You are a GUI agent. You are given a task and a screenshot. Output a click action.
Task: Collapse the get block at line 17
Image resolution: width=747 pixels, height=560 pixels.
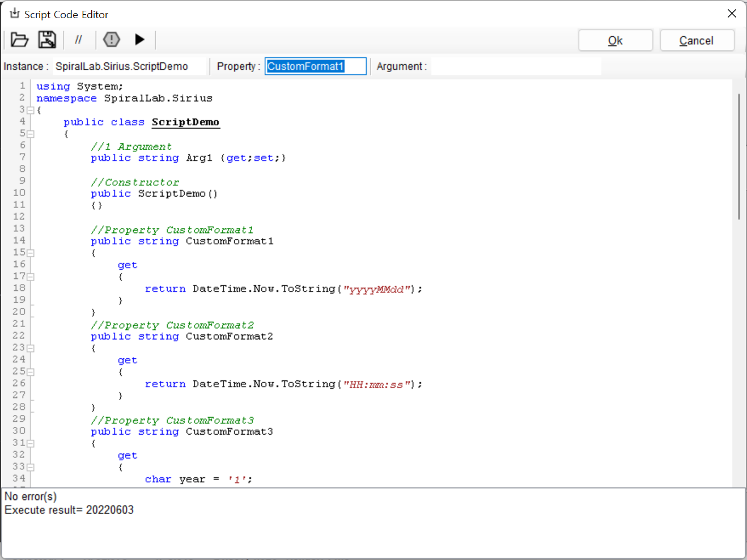pos(31,277)
